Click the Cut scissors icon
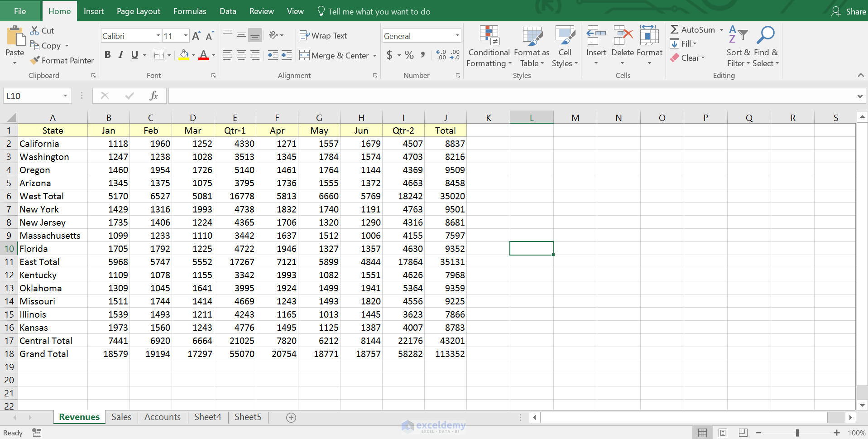The image size is (868, 439). click(35, 30)
